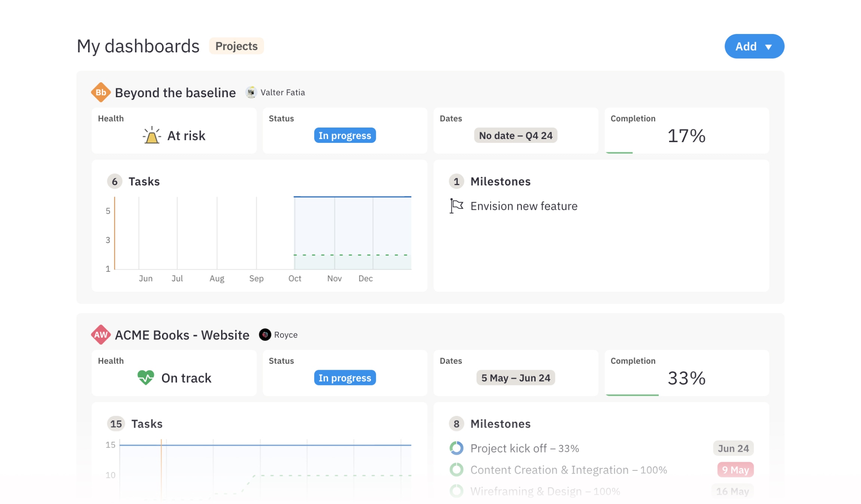The image size is (861, 504).
Task: Click the 15 tasks count badge
Action: (x=116, y=424)
